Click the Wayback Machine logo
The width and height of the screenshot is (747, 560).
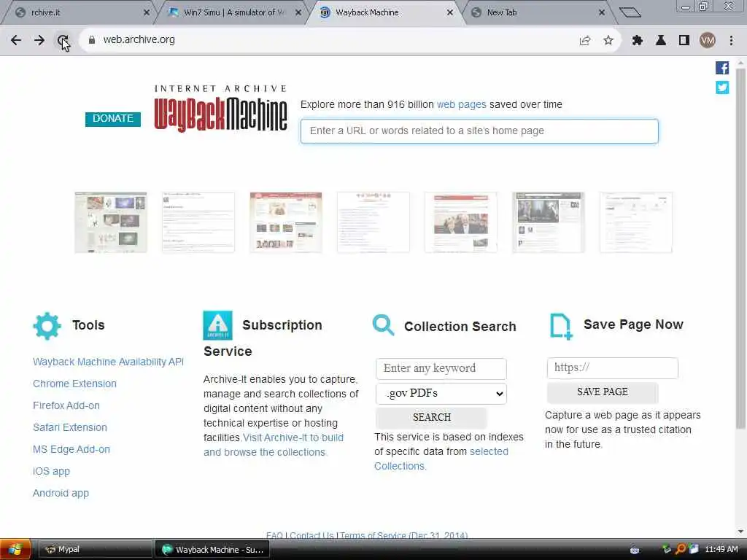(220, 109)
